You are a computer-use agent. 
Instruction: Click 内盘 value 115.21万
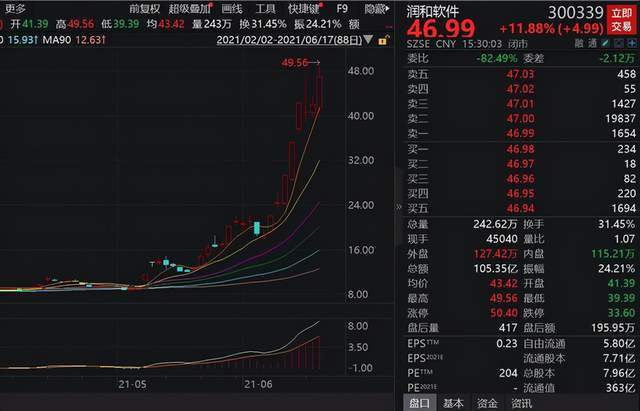(x=613, y=254)
